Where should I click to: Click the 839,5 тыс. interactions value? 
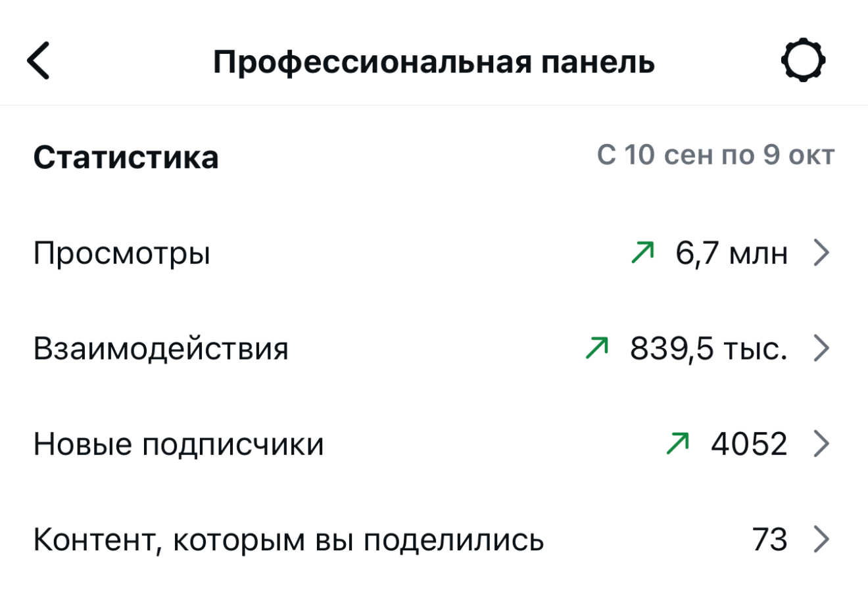coord(708,349)
